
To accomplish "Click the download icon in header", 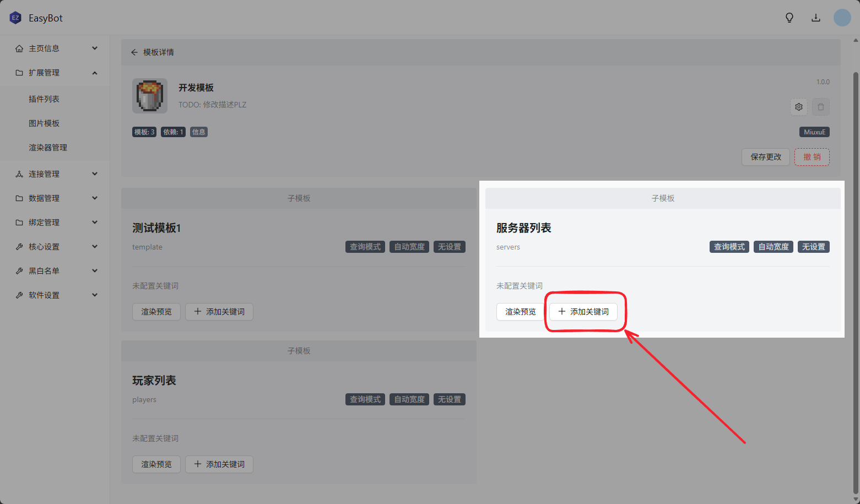I will (x=815, y=18).
